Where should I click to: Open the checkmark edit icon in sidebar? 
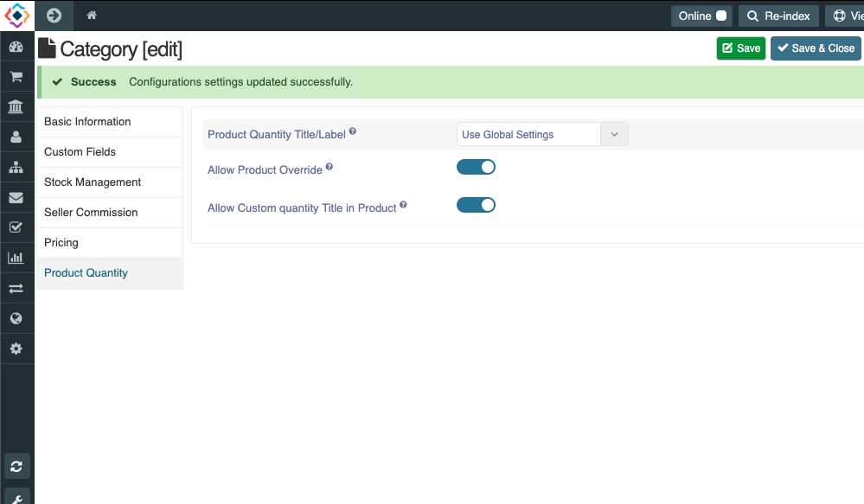pyautogui.click(x=16, y=227)
